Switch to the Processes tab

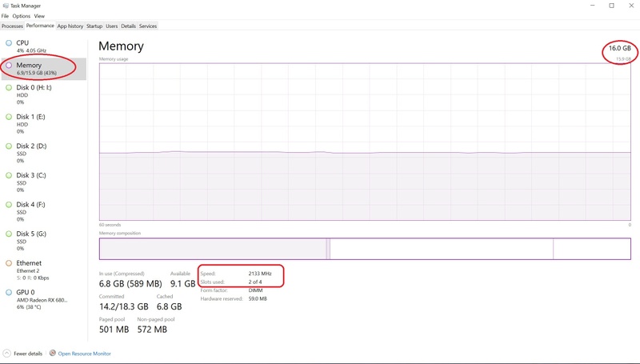tap(12, 26)
